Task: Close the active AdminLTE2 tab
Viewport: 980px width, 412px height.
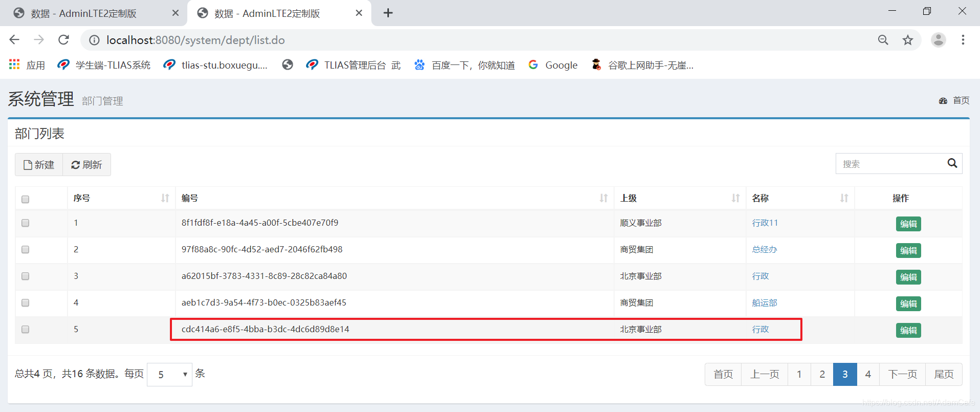Action: [x=359, y=13]
